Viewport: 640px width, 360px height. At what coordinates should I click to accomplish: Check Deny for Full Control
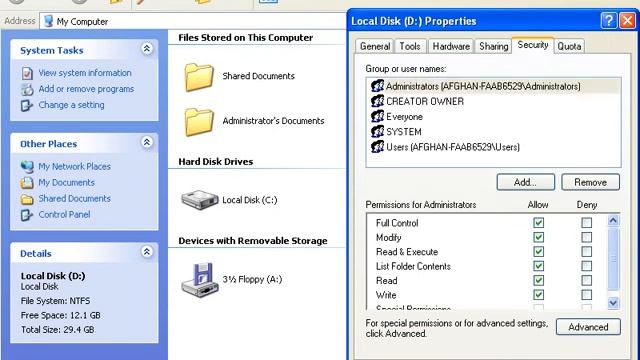point(587,223)
